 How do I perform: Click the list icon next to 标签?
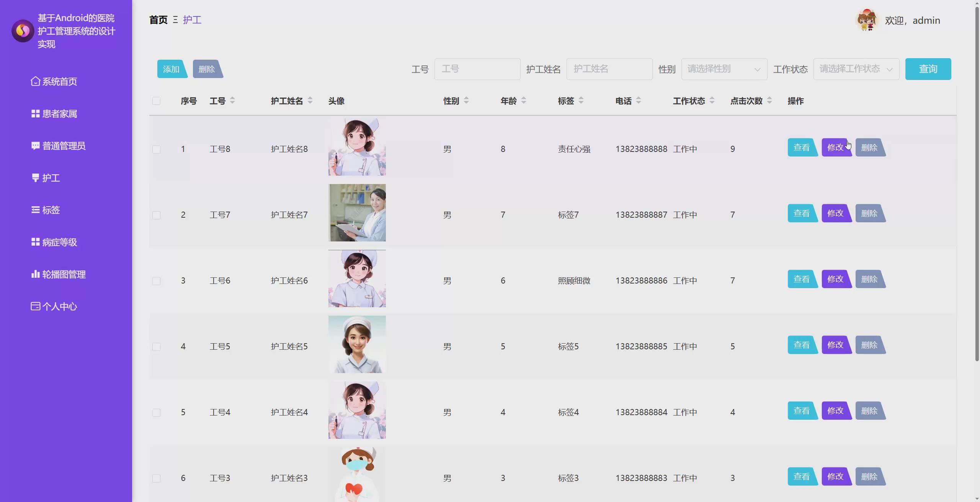click(x=35, y=210)
